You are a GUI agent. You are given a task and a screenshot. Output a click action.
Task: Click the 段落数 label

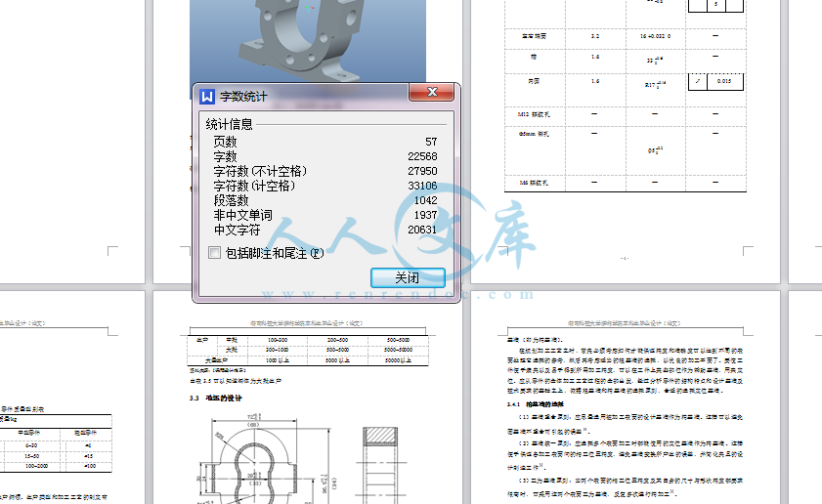pyautogui.click(x=231, y=200)
